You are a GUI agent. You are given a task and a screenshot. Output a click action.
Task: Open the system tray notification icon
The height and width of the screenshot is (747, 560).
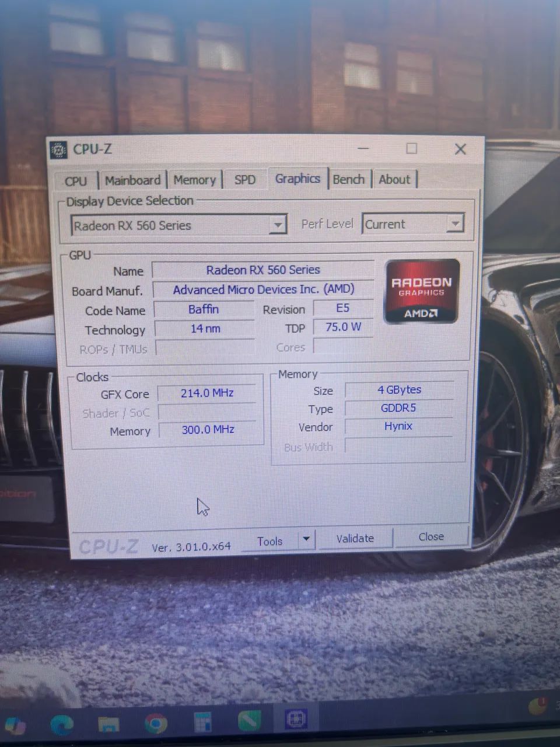(x=537, y=707)
